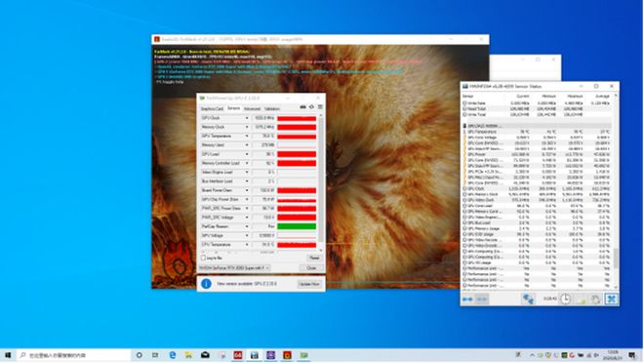
Task: Switch to the Validation tab
Action: pyautogui.click(x=272, y=109)
